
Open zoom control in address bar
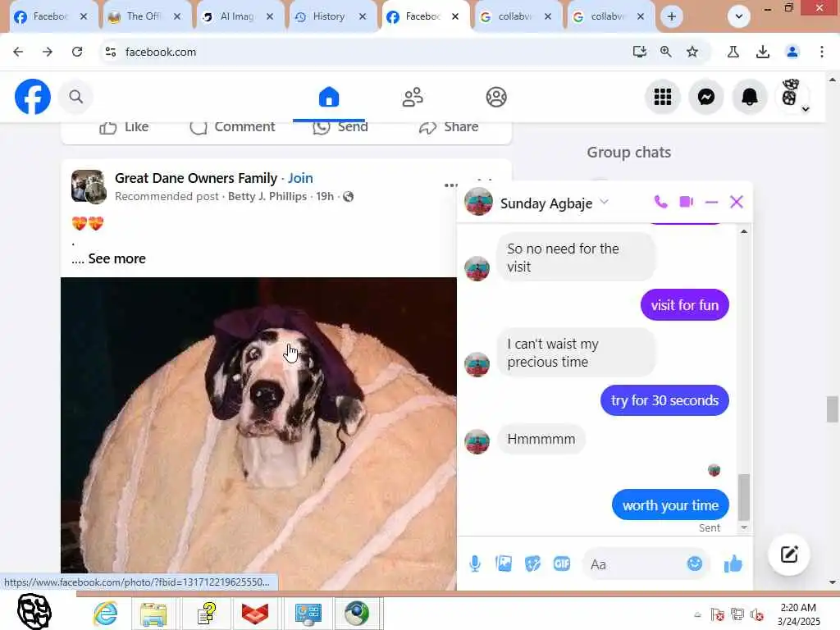[x=666, y=52]
